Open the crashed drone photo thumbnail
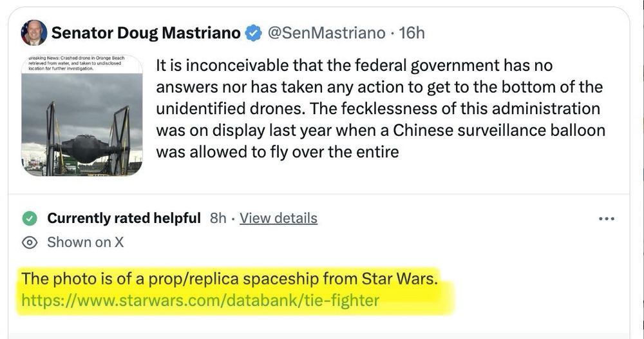This screenshot has width=644, height=339. click(82, 116)
